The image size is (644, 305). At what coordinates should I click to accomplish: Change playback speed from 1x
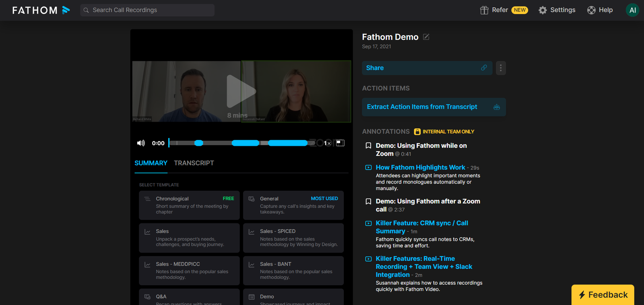(x=327, y=143)
